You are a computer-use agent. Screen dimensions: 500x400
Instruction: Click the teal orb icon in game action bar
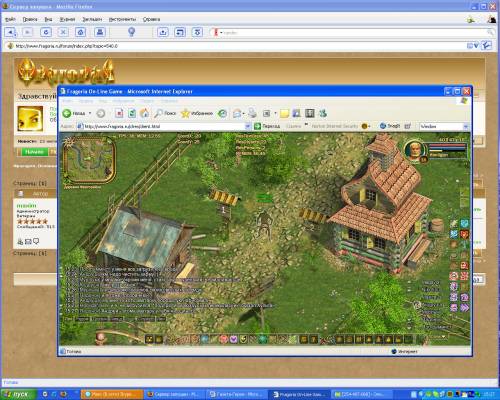point(263,339)
